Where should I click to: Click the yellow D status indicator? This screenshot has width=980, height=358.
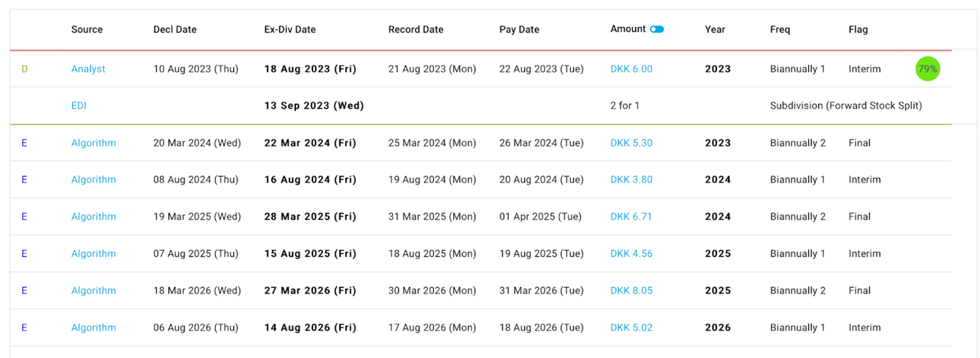24,69
